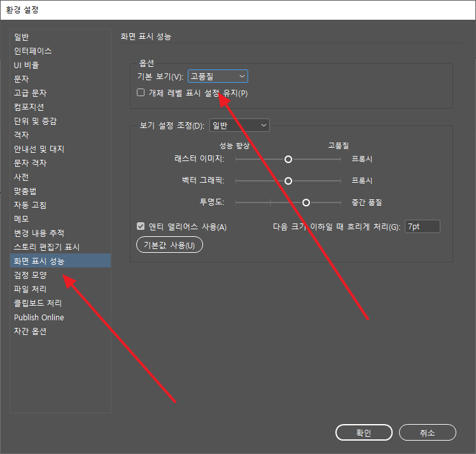Adjust the 래스터 이미지 slider handle
Image resolution: width=476 pixels, height=454 pixels.
(288, 159)
